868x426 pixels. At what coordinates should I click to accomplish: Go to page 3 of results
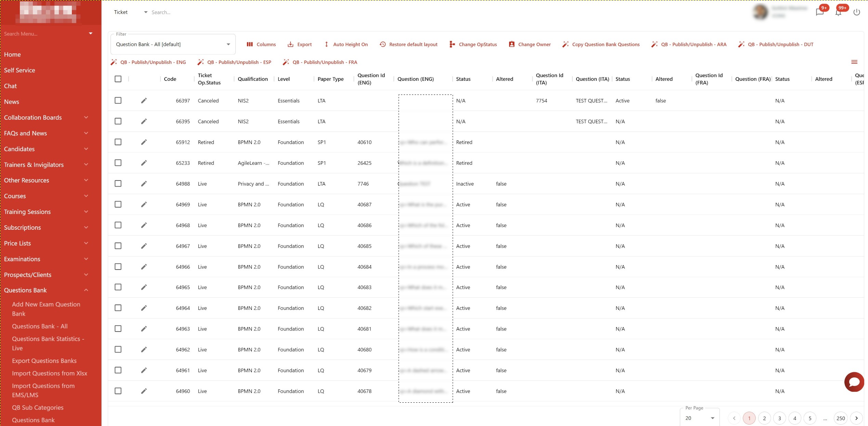[779, 418]
